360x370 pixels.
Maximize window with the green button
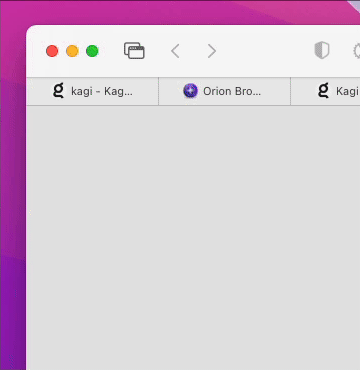click(x=92, y=51)
